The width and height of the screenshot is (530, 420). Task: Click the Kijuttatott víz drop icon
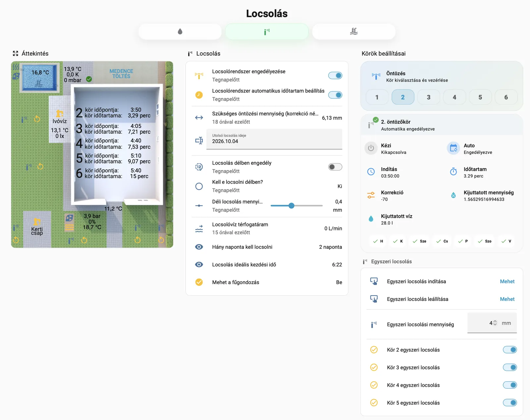tap(371, 219)
